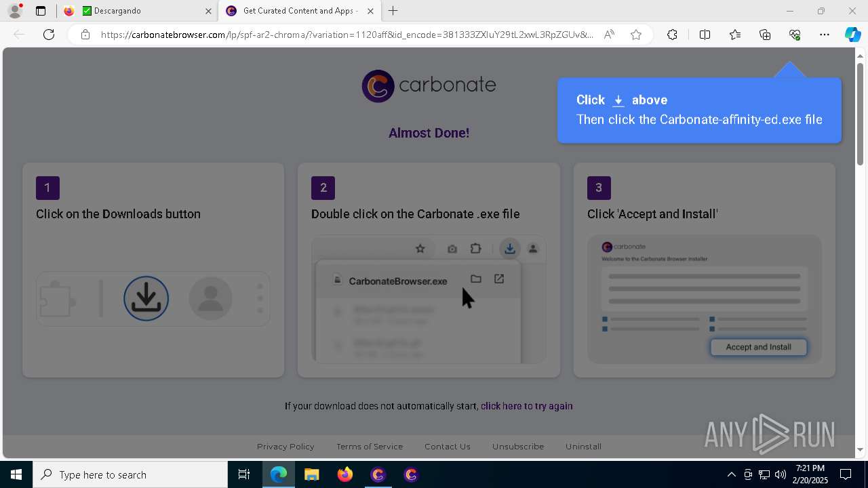
Task: Open File Explorer from the taskbar
Action: (312, 474)
